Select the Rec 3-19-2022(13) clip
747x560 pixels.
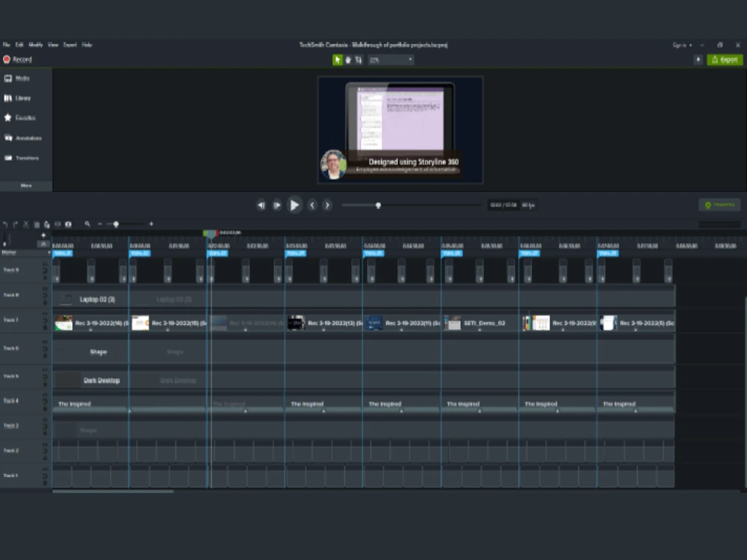click(x=324, y=323)
